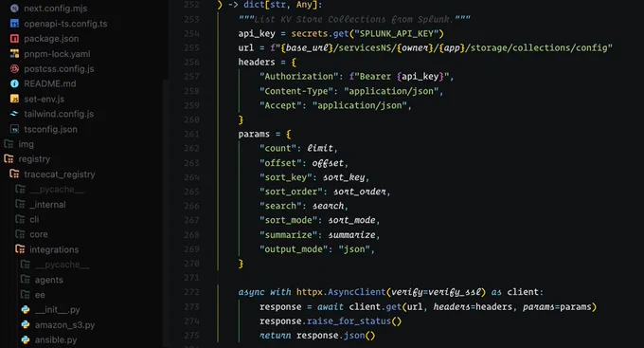
Task: Expand the top __pycache__ folder under tracecat_registry
Action: coord(57,190)
